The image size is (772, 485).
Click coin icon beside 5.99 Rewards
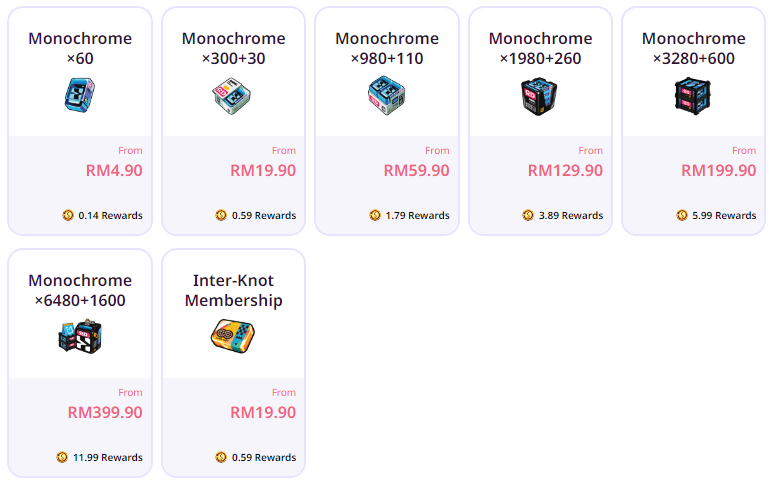pos(682,215)
